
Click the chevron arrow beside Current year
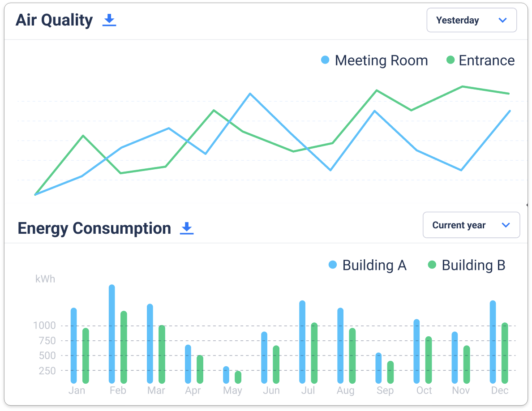(506, 225)
